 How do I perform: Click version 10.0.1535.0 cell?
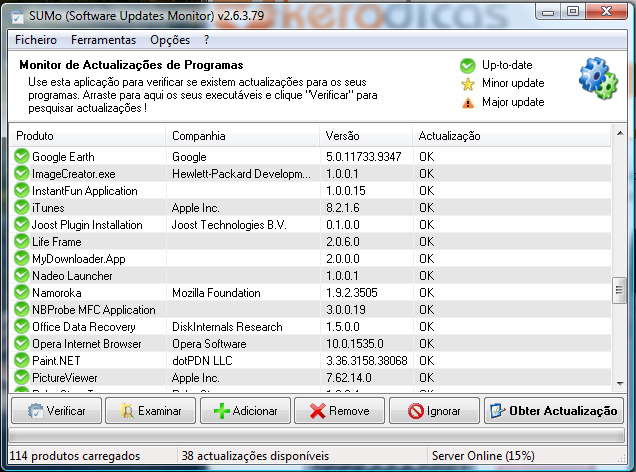[x=355, y=344]
